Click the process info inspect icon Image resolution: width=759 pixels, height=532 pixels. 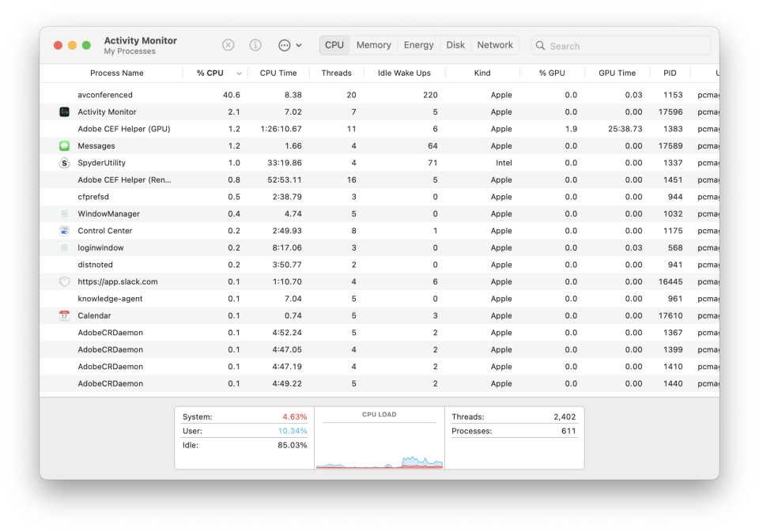(255, 45)
